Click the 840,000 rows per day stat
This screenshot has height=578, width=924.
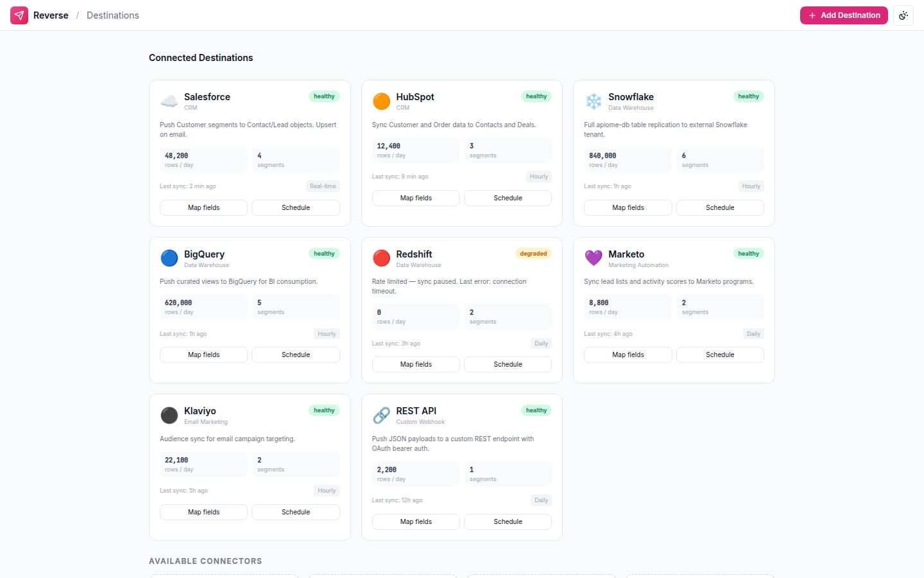click(628, 160)
